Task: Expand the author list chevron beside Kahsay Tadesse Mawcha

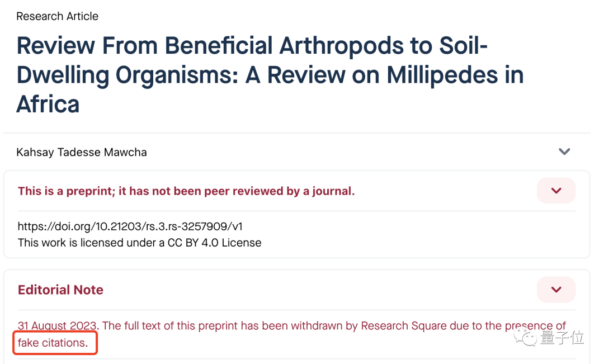Action: [564, 152]
